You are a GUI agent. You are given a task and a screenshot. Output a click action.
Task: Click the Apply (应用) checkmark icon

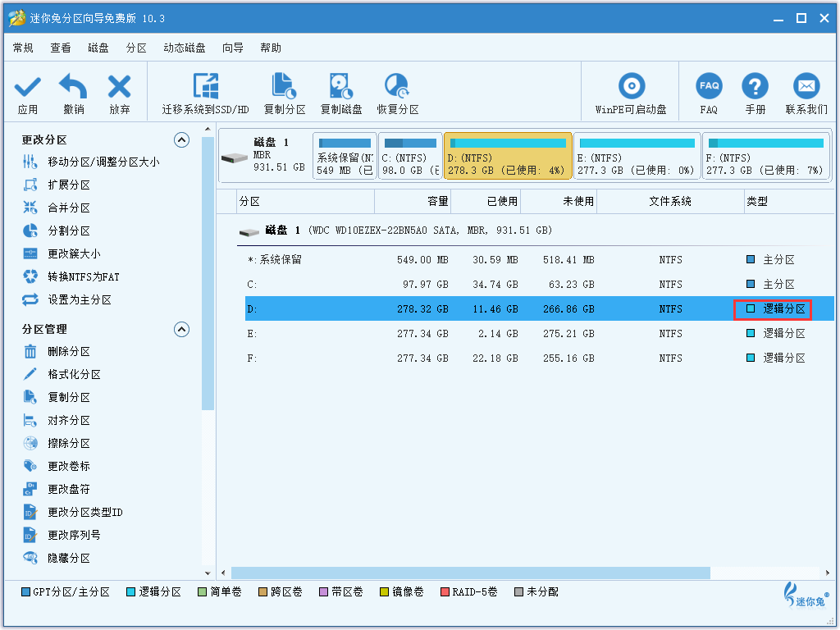pyautogui.click(x=27, y=87)
